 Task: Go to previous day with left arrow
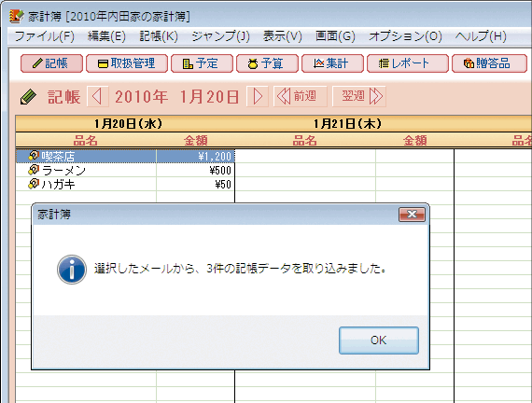98,97
